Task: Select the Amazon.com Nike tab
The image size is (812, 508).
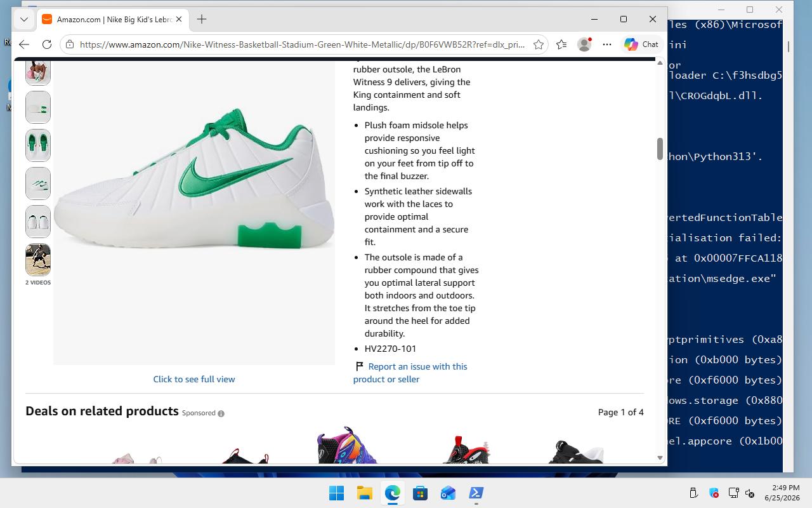Action: point(112,19)
